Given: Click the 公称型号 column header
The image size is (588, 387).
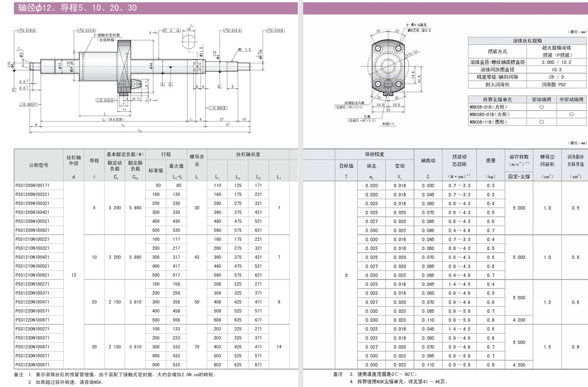Looking at the screenshot, I should point(39,165).
